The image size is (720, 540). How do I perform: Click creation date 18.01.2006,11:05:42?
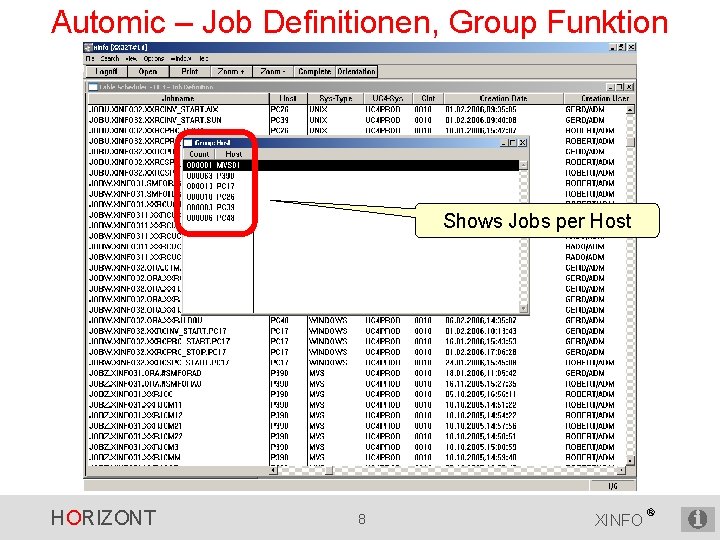[x=481, y=373]
